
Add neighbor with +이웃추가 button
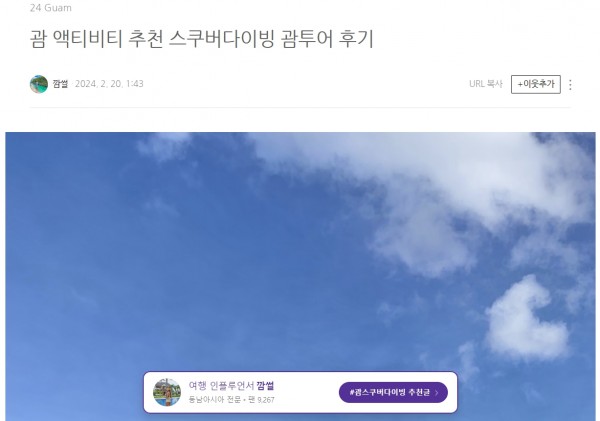coord(536,84)
